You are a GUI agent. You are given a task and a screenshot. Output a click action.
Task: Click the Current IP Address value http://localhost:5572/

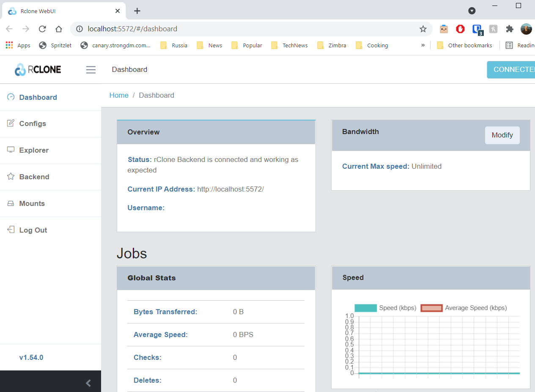[230, 189]
